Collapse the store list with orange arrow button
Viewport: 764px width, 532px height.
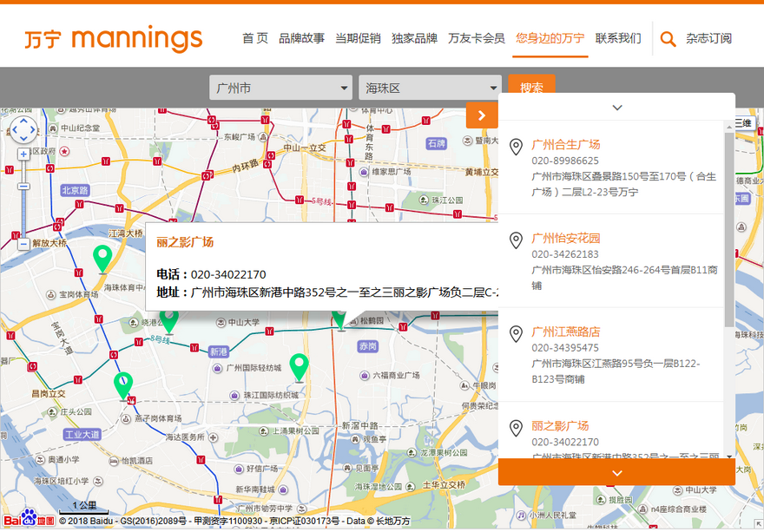click(482, 115)
